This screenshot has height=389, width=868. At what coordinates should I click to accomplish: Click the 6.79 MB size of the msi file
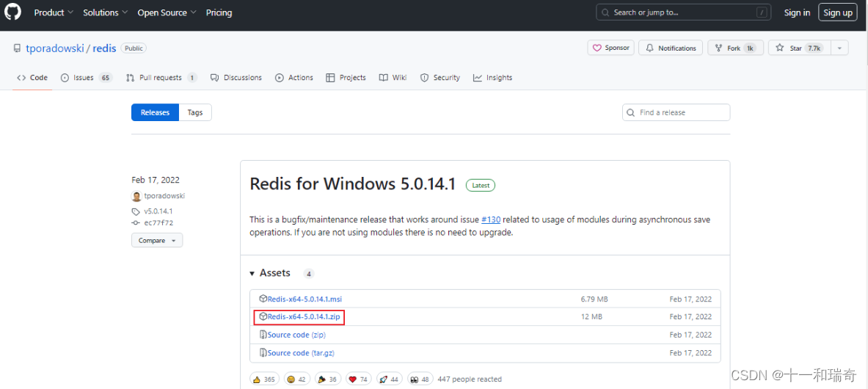pyautogui.click(x=594, y=299)
